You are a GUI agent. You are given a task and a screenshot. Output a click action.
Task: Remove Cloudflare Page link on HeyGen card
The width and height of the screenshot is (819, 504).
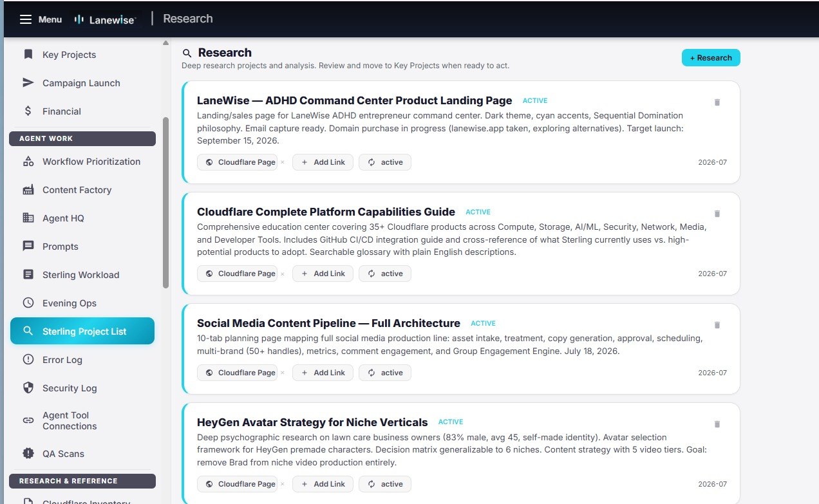click(x=283, y=485)
